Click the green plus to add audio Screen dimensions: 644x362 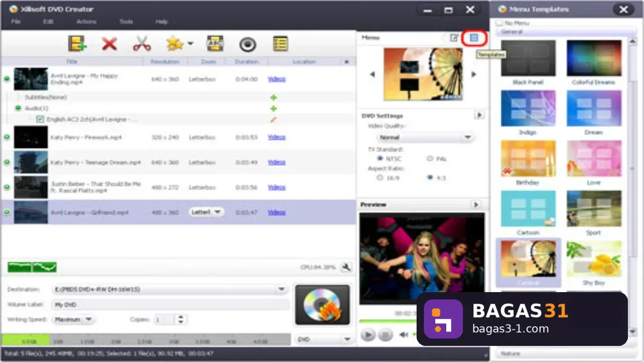274,109
